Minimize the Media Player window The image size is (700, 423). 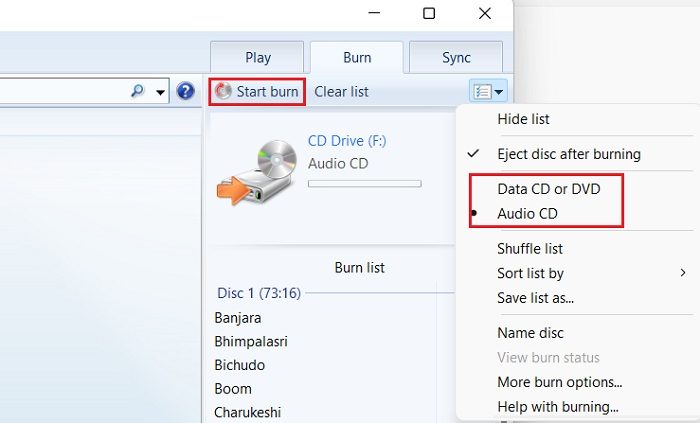tap(374, 13)
